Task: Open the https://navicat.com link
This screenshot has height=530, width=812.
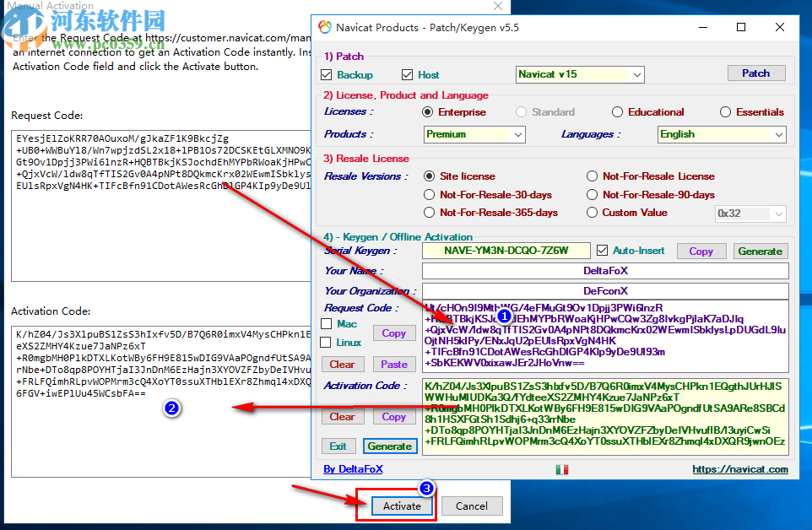Action: (740, 469)
